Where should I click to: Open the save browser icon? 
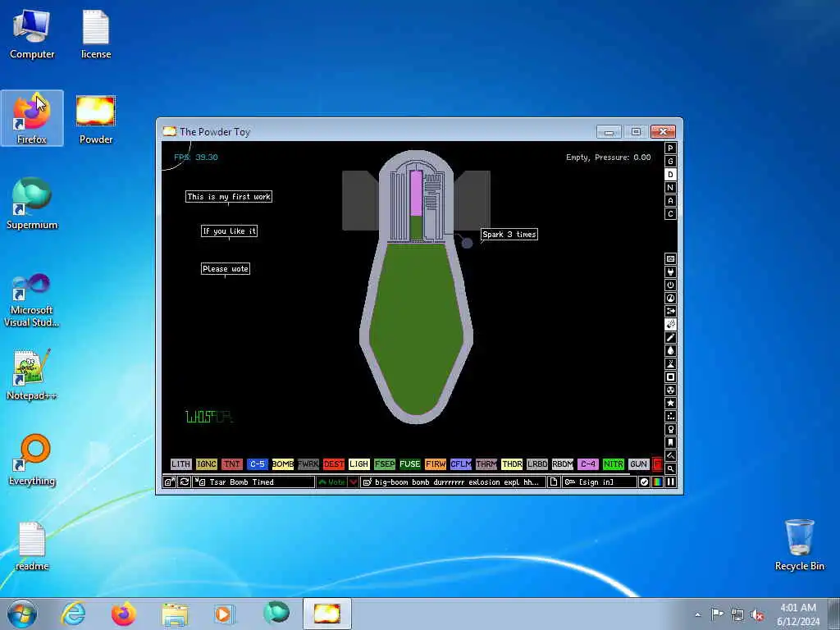(169, 482)
